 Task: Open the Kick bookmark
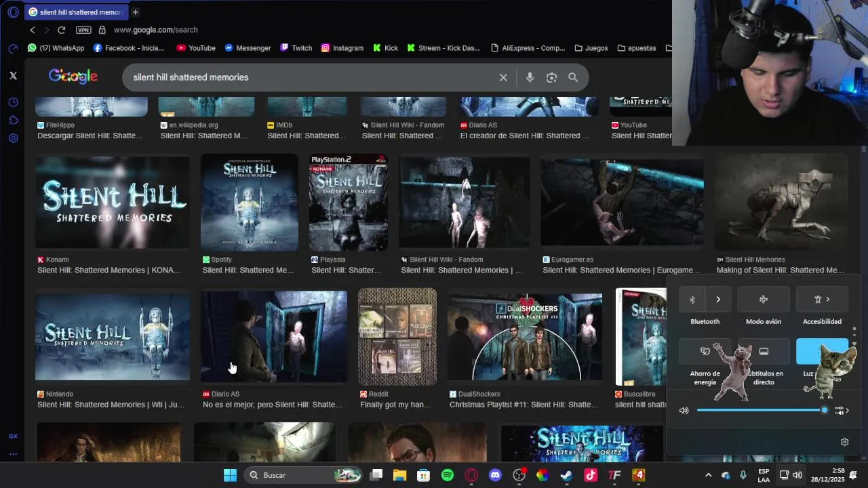pyautogui.click(x=385, y=48)
